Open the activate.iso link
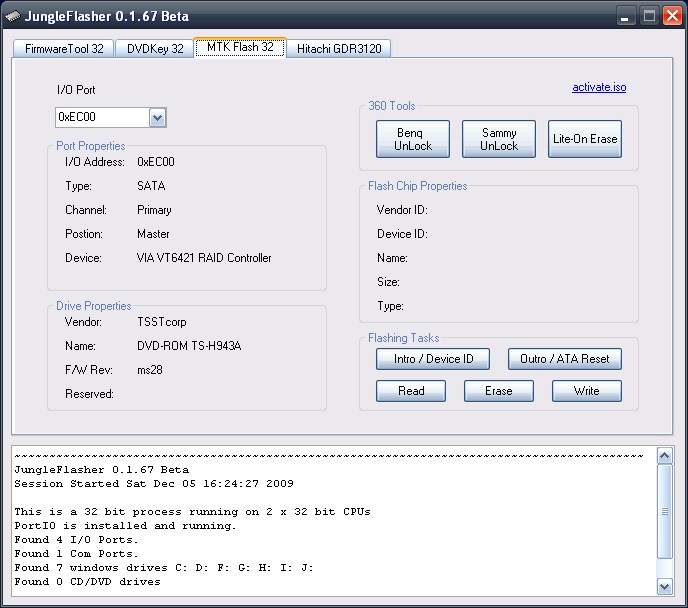The image size is (688, 608). pyautogui.click(x=599, y=87)
